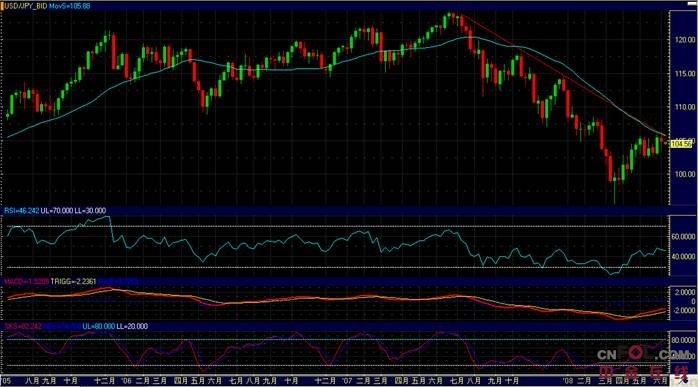Click the 115.00 price axis label
The width and height of the screenshot is (698, 387).
pos(684,73)
